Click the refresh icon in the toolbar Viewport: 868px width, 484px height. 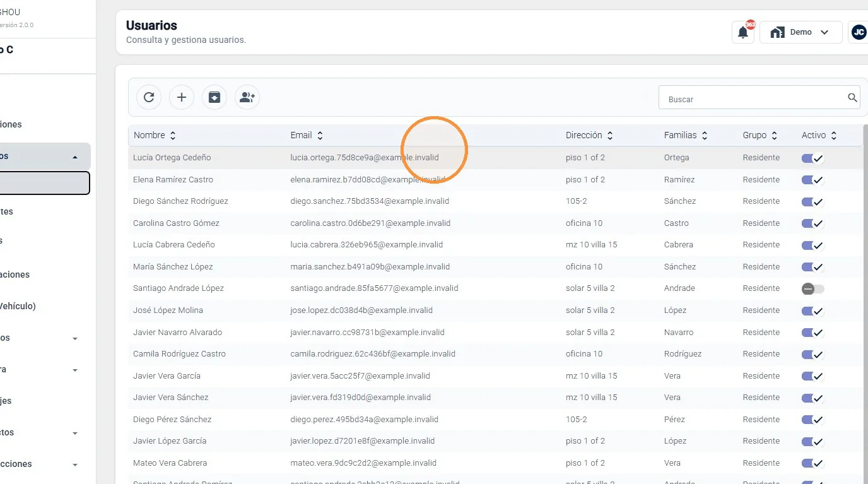[149, 97]
